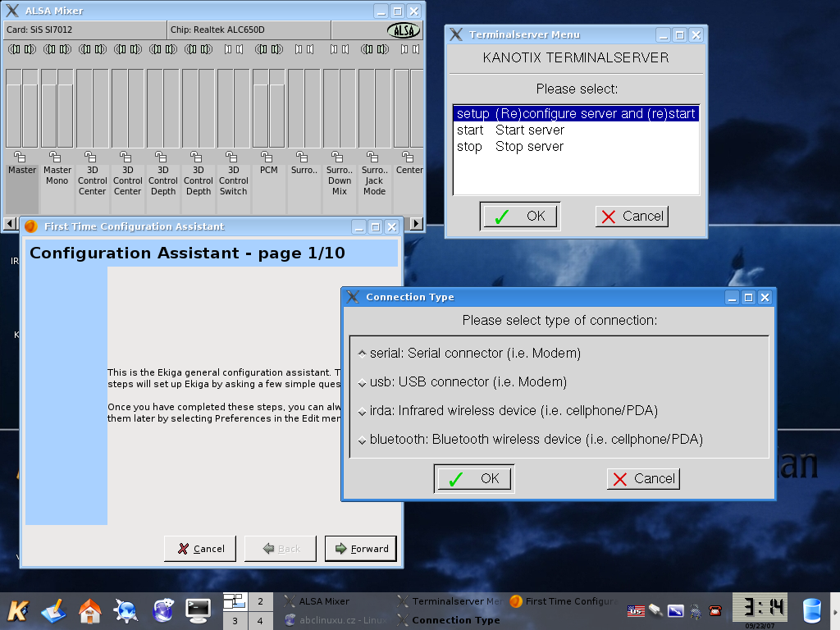Launch the Konqueror gear-globe browser icon

click(x=126, y=610)
